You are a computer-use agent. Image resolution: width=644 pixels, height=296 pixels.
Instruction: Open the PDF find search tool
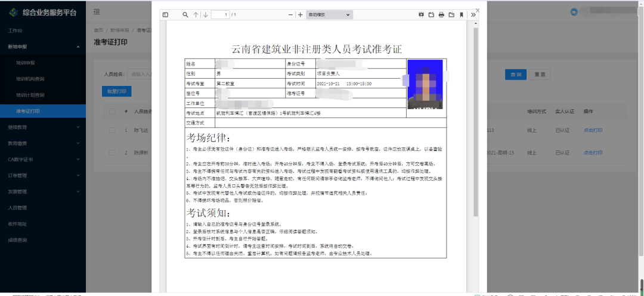coord(185,14)
